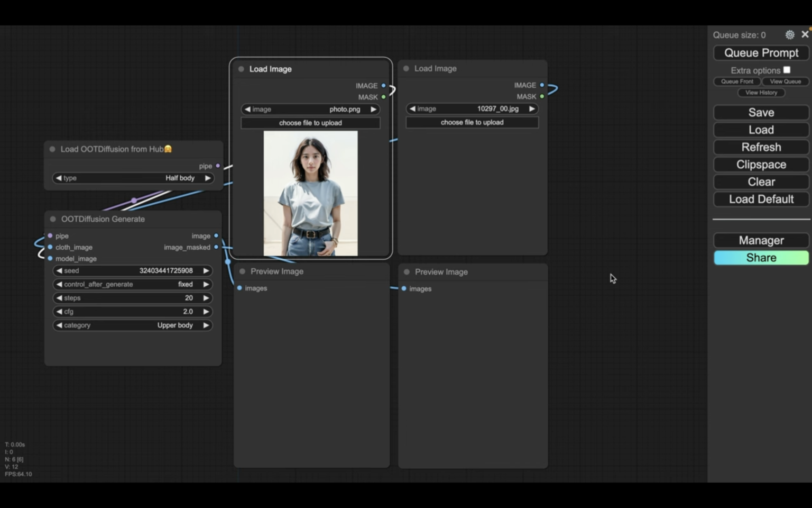Click the pipe output dot on Load OOTDiffusion node

(x=218, y=166)
